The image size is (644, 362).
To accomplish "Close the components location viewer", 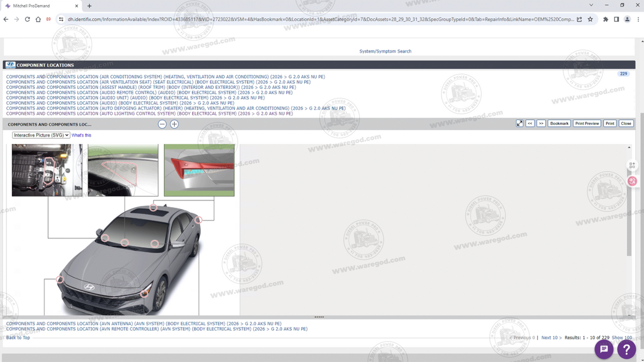I will tap(626, 123).
